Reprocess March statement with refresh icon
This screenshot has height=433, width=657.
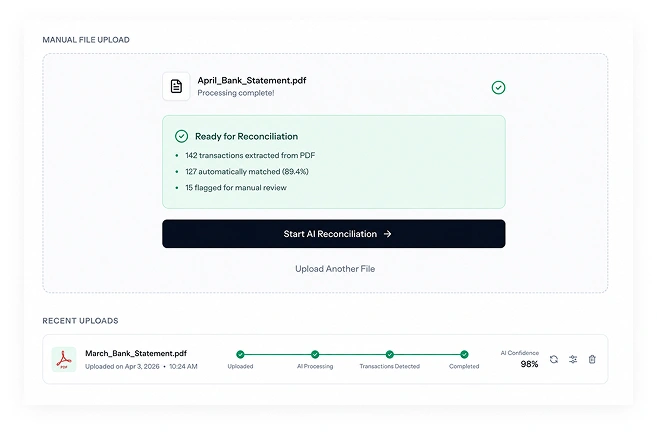pyautogui.click(x=554, y=359)
